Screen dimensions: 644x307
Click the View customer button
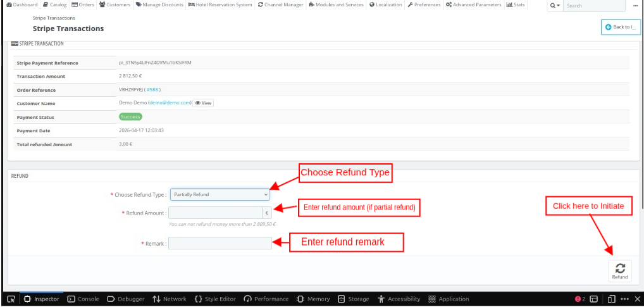click(x=203, y=103)
